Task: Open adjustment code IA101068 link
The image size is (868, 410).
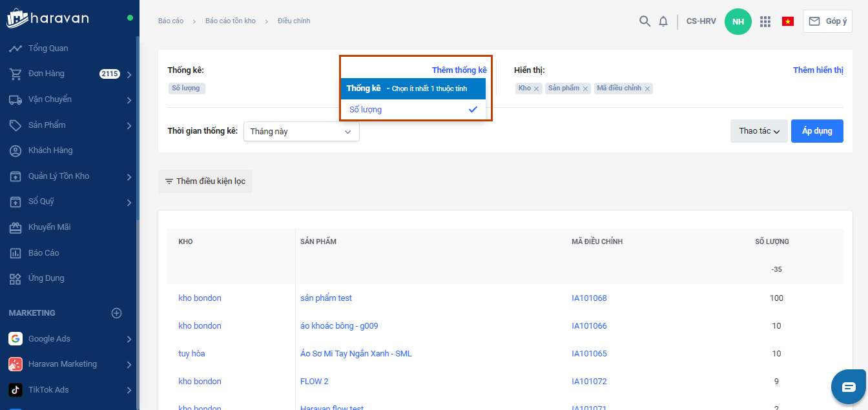Action: click(589, 298)
